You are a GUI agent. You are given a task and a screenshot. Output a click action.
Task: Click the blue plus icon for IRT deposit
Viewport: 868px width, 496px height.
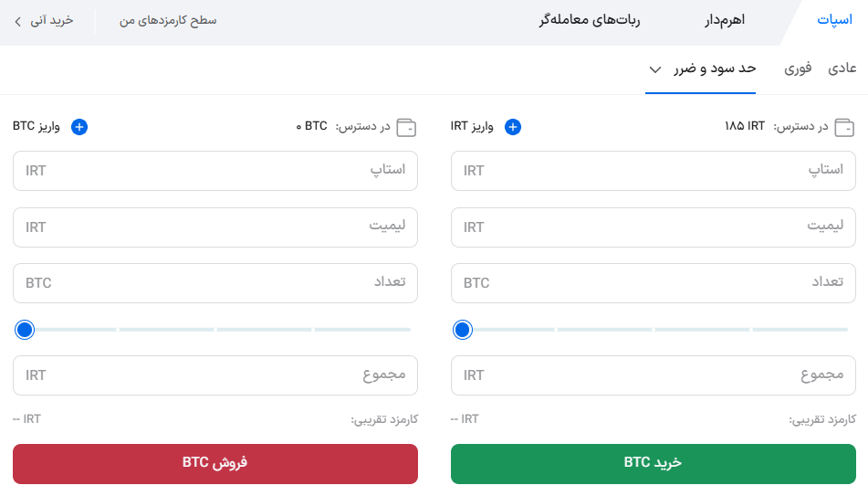pos(513,127)
